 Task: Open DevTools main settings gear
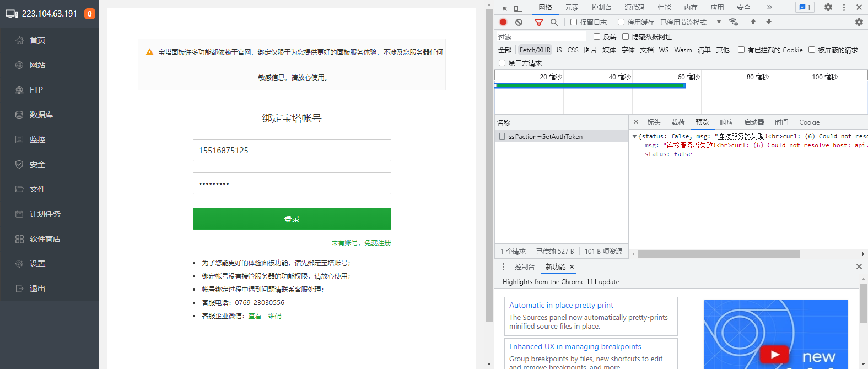tap(828, 7)
